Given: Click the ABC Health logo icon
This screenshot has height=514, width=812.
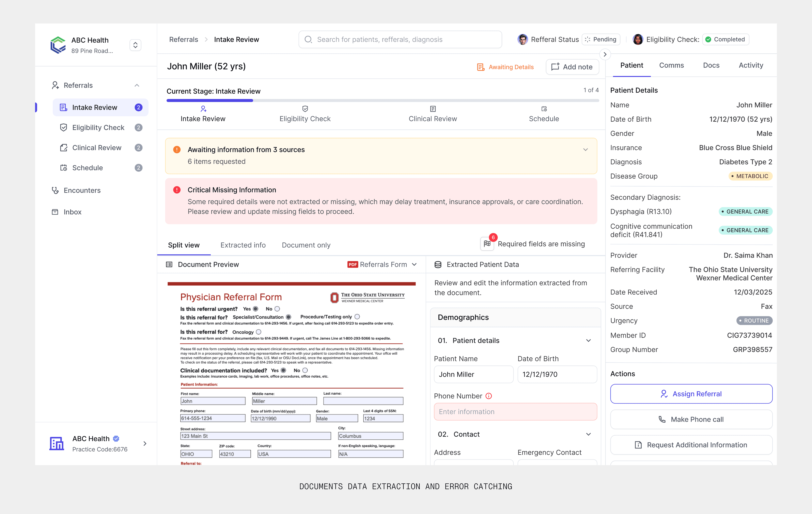Looking at the screenshot, I should 58,45.
